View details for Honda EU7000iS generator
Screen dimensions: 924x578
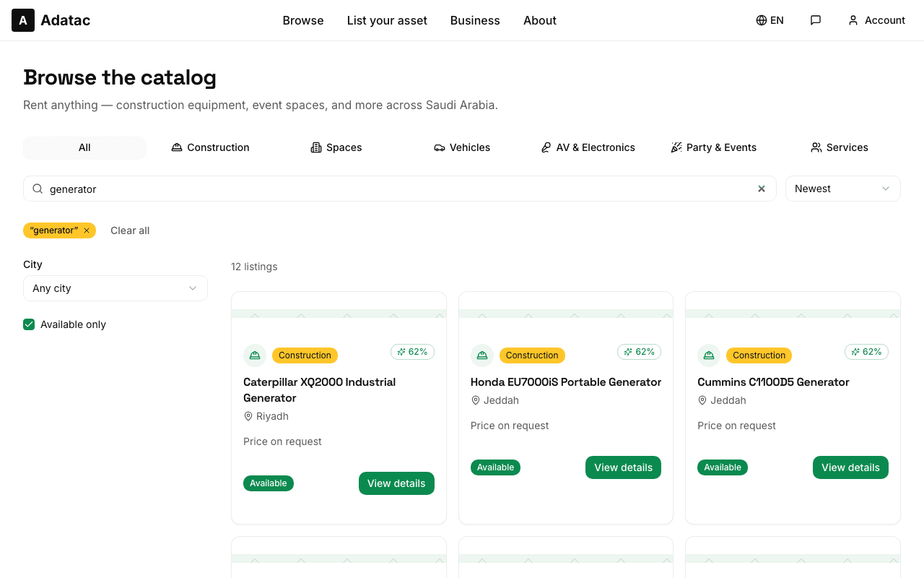623,467
